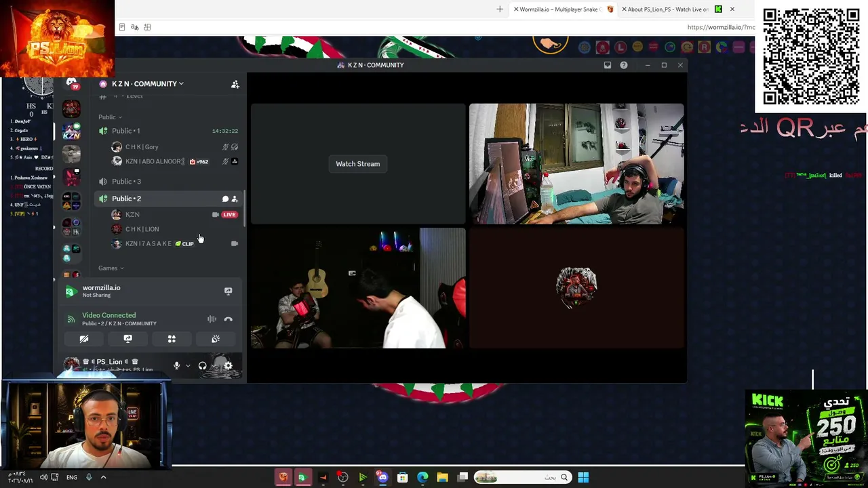
Task: Open the KZN server icon in the sidebar
Action: coord(71,131)
